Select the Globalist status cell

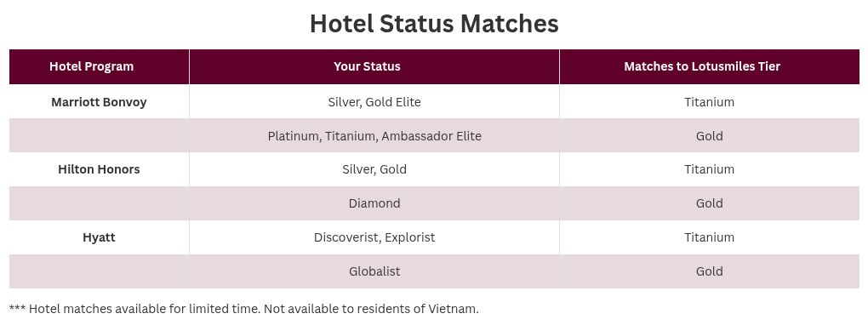click(374, 271)
